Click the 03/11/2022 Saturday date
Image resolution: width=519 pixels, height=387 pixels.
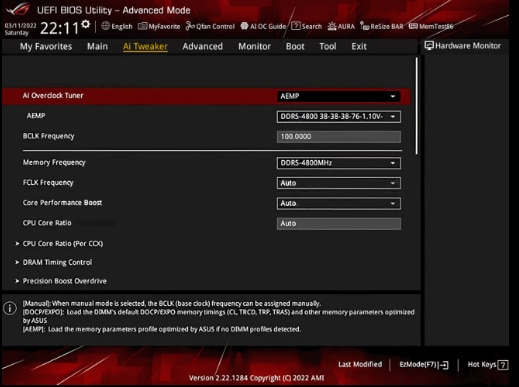coord(20,29)
